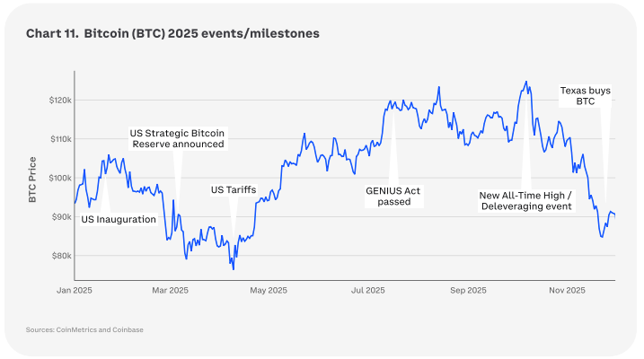
Task: Click the Nov 2025 x-axis label
Action: point(567,290)
